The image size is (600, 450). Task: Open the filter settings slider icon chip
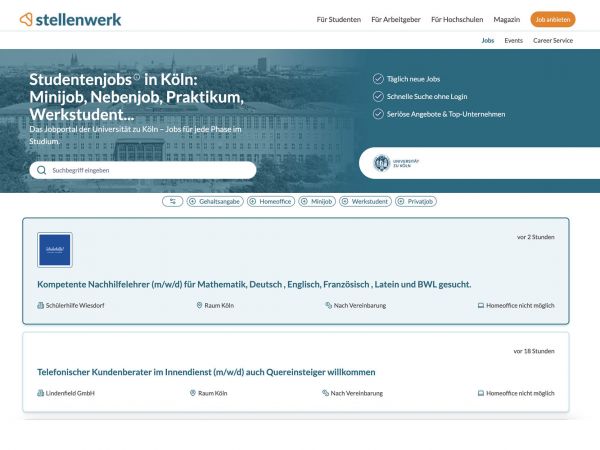173,201
